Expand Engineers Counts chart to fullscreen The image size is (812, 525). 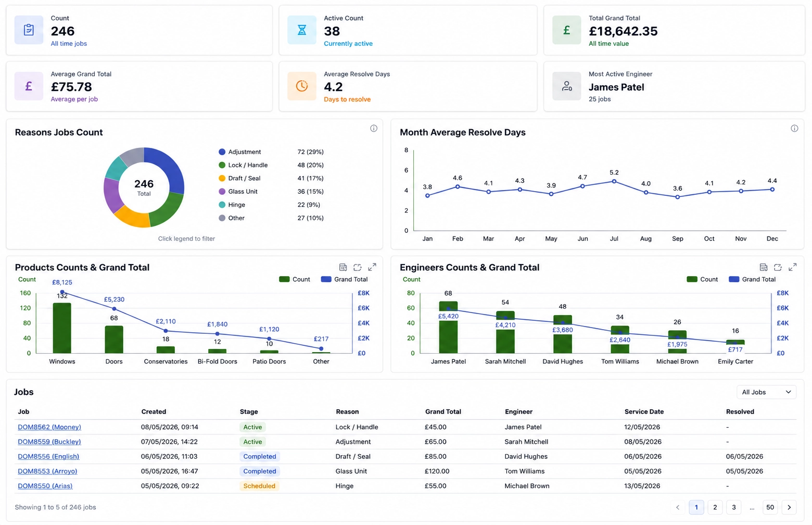(793, 267)
